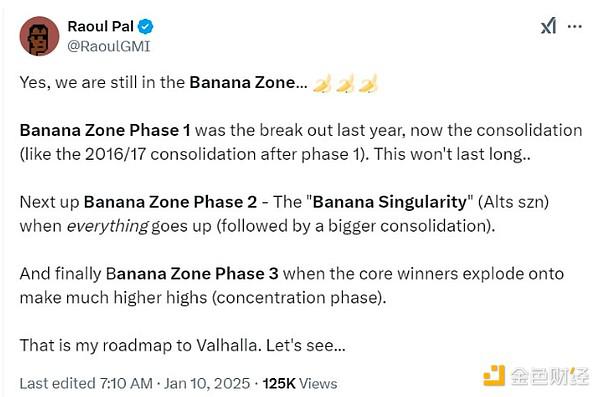The width and height of the screenshot is (600, 397).
Task: Open the three-dot more options menu
Action: [575, 26]
